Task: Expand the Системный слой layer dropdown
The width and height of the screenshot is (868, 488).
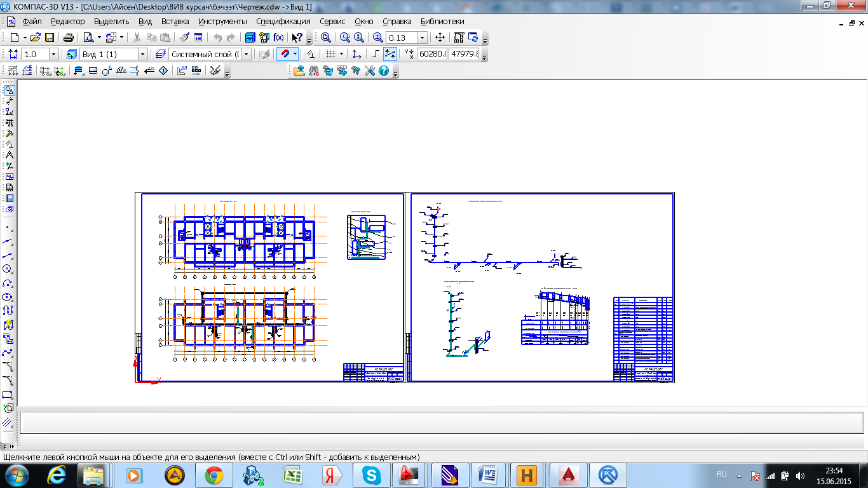Action: point(247,55)
